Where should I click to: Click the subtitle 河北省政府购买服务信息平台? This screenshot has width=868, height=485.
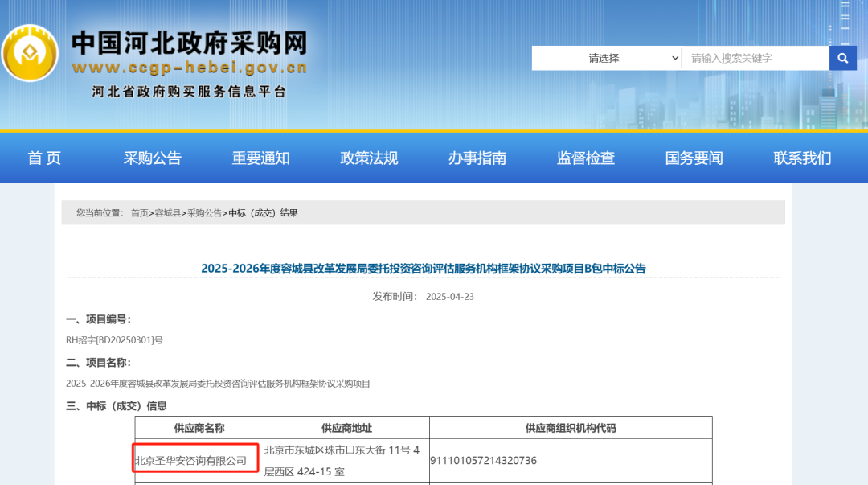pos(190,92)
